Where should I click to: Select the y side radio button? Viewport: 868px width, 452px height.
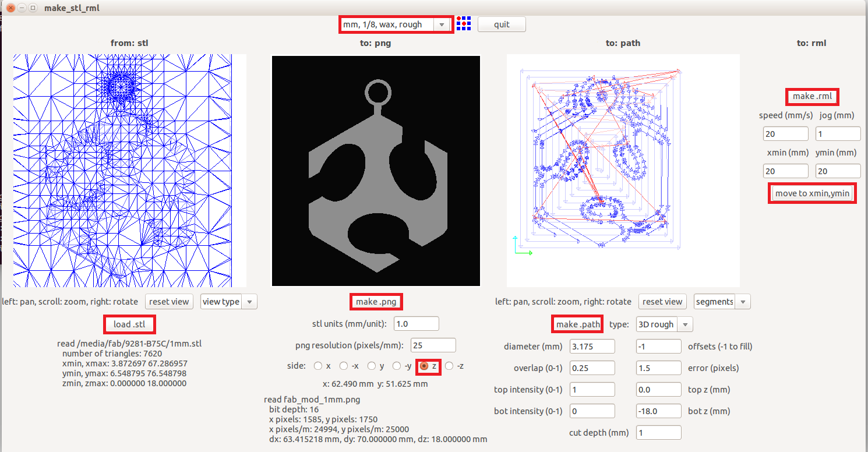click(x=371, y=366)
